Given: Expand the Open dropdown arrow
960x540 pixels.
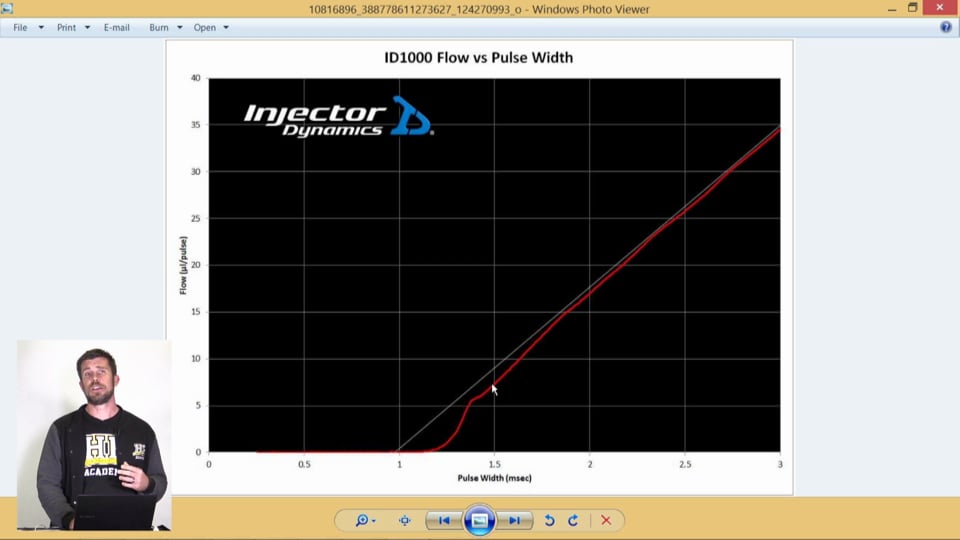Looking at the screenshot, I should coord(226,28).
